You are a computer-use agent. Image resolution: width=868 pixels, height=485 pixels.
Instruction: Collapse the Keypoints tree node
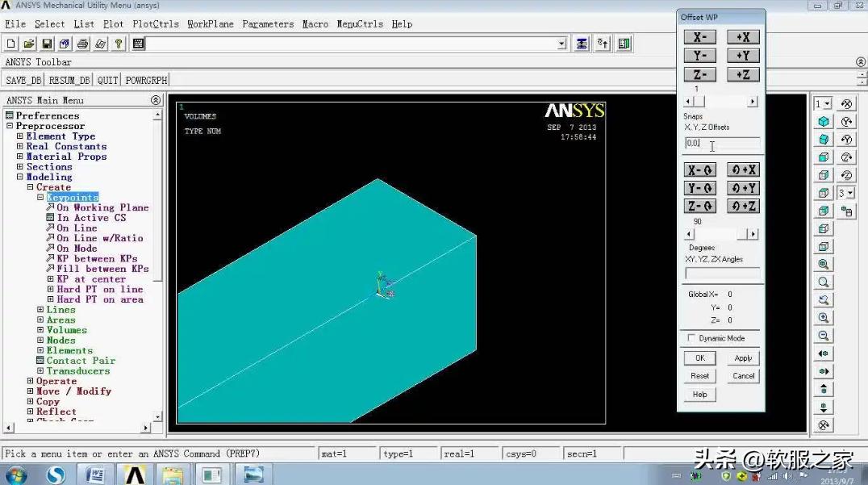40,197
